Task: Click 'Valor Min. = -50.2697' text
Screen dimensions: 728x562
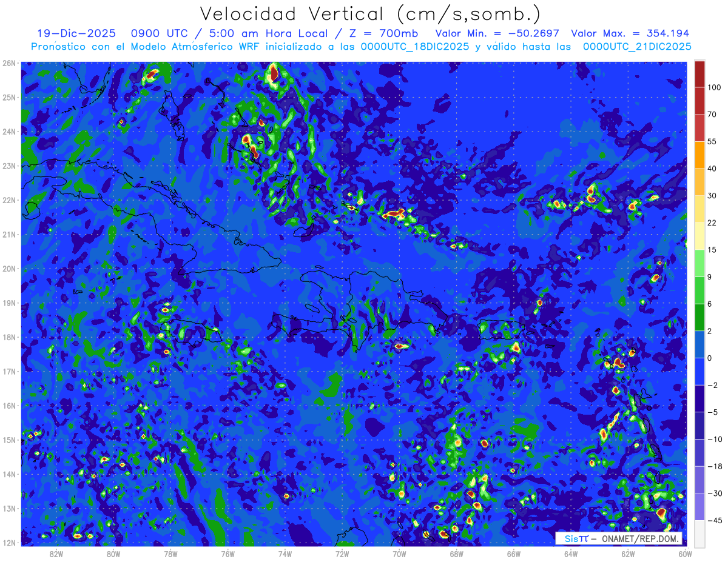Action: (497, 33)
